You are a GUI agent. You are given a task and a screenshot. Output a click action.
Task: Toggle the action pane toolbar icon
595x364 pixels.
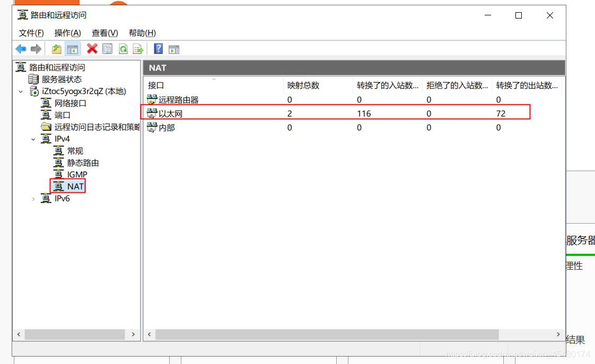tap(174, 49)
